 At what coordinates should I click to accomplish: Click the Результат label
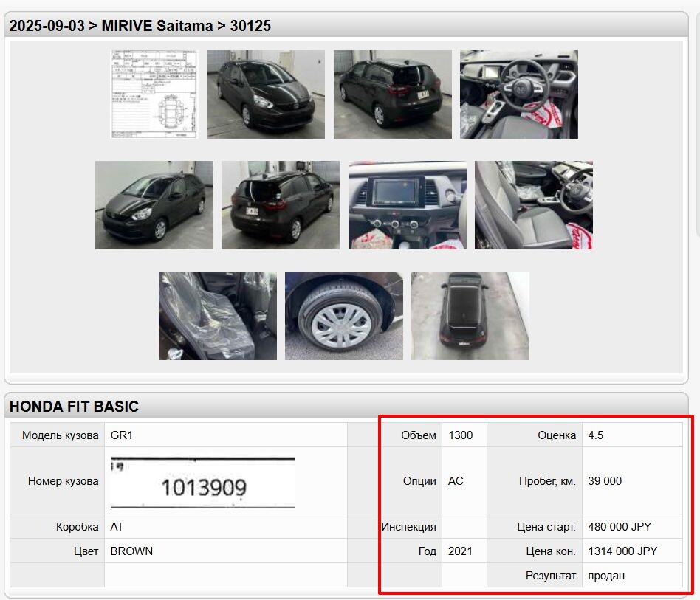551,576
